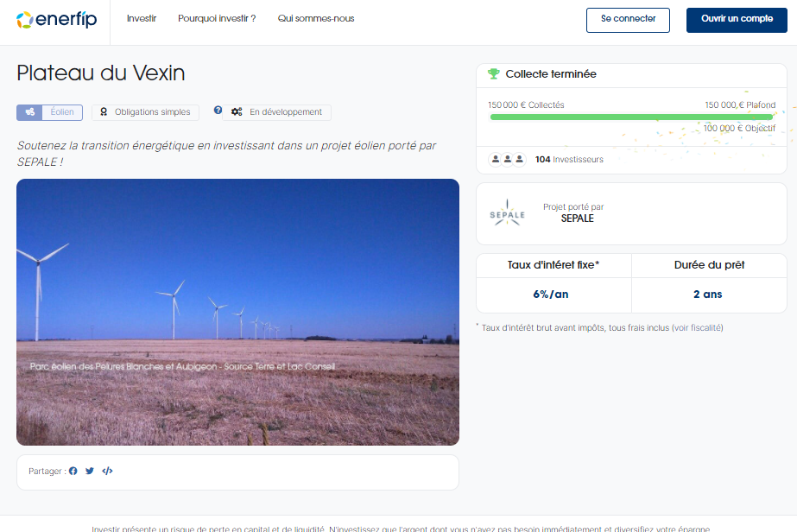Image resolution: width=797 pixels, height=532 pixels.
Task: Click the medal icon on Obligations simples
Action: [x=104, y=112]
